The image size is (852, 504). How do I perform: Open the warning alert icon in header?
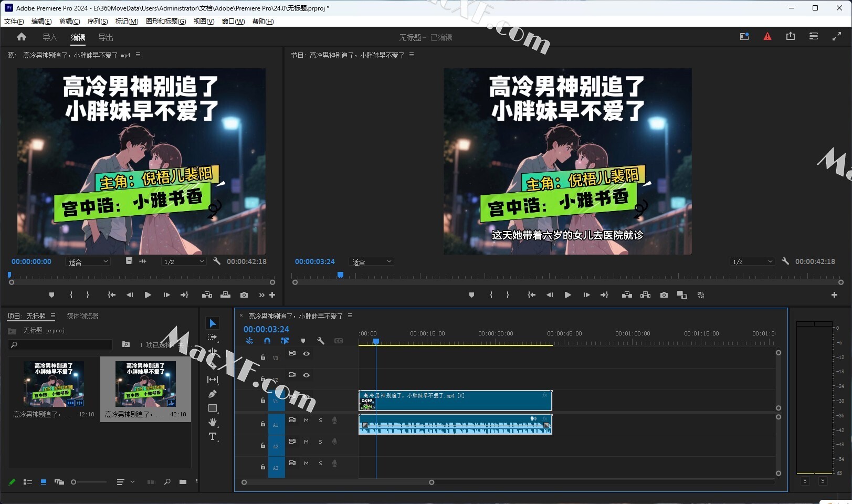point(767,37)
